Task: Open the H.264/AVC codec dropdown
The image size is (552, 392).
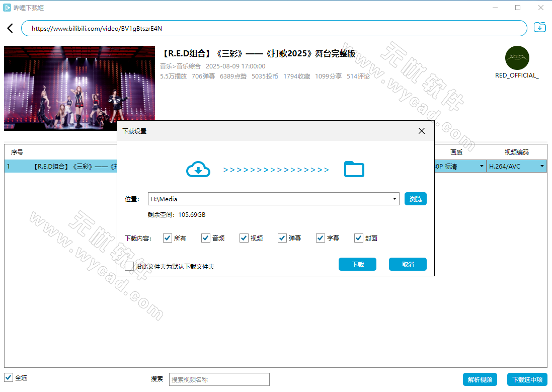Action: [542, 167]
